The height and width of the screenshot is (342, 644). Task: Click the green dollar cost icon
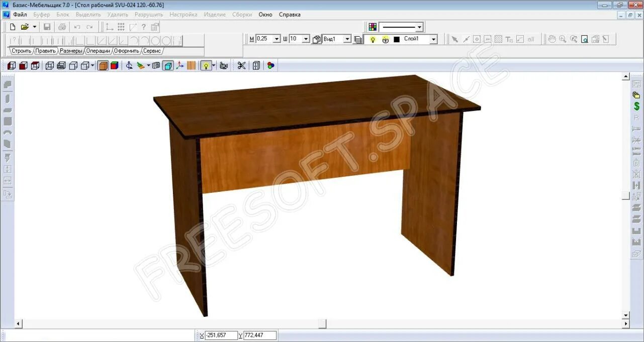[x=637, y=106]
